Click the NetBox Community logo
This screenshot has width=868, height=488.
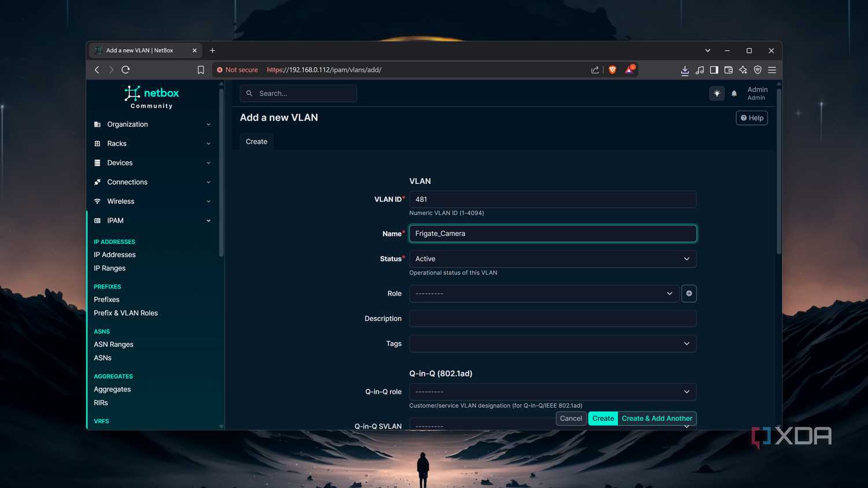tap(152, 97)
